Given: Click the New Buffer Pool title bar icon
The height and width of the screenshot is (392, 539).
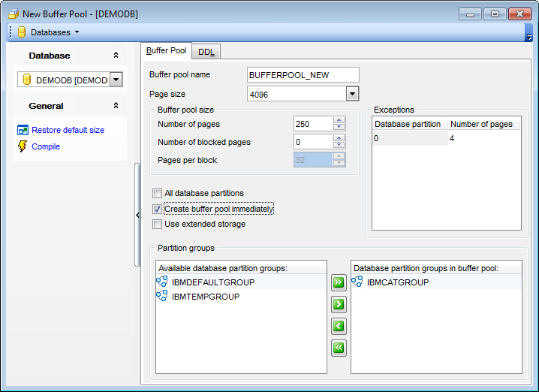Looking at the screenshot, I should pyautogui.click(x=14, y=14).
